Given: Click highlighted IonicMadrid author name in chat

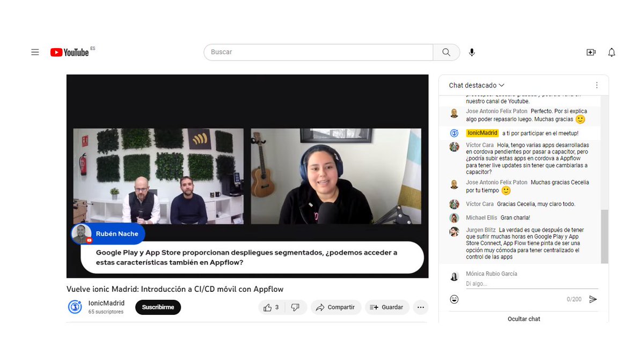Looking at the screenshot, I should tap(482, 133).
